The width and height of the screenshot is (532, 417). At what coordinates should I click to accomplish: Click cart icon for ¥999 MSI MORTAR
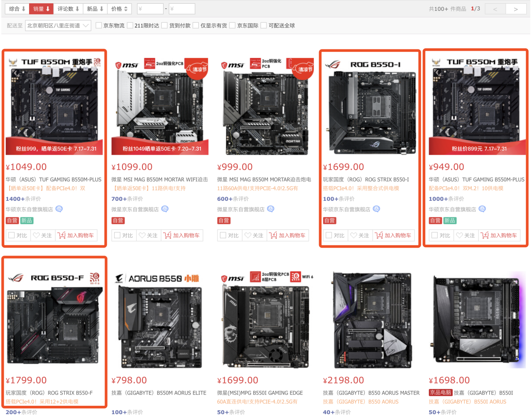(273, 235)
